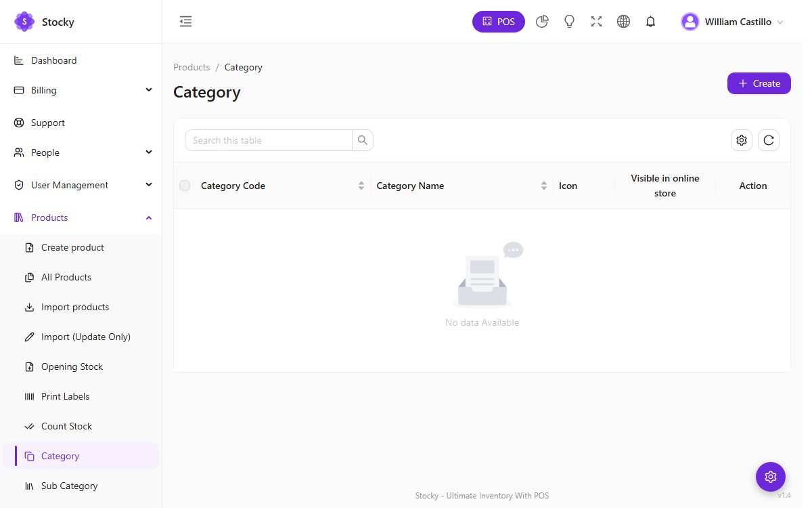Expand the People menu chevron
This screenshot has width=812, height=508.
coord(149,152)
